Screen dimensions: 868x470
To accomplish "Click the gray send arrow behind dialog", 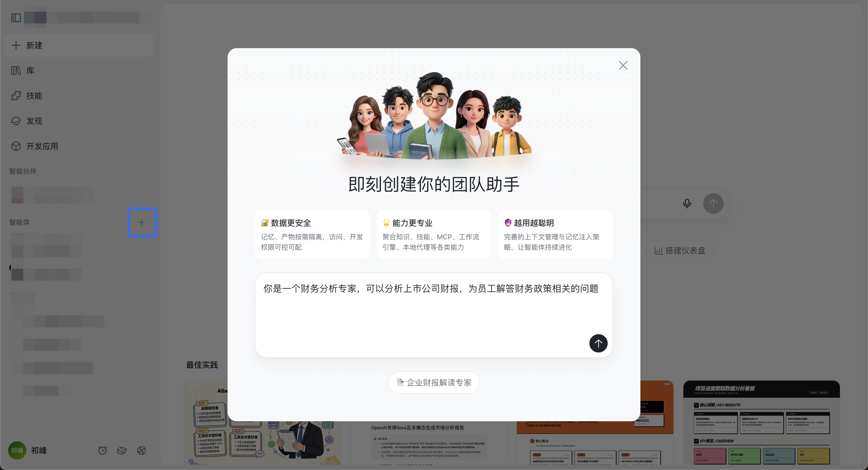I will 713,203.
